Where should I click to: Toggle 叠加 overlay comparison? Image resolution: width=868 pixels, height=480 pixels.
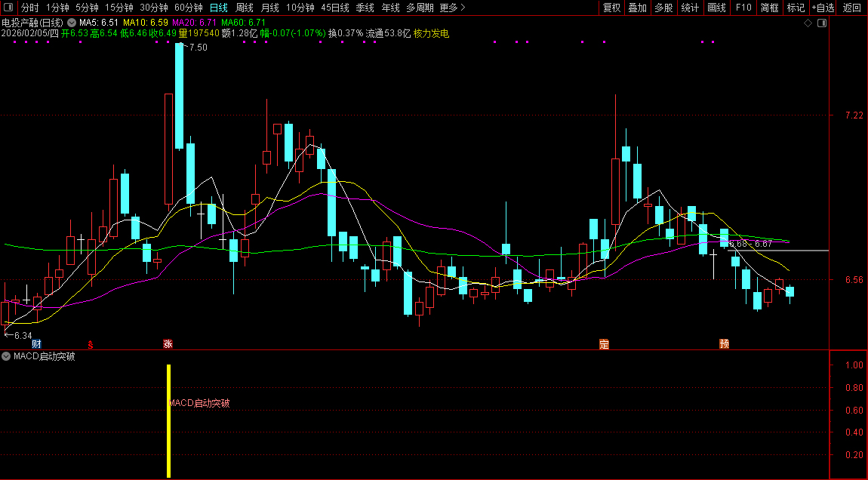(638, 8)
